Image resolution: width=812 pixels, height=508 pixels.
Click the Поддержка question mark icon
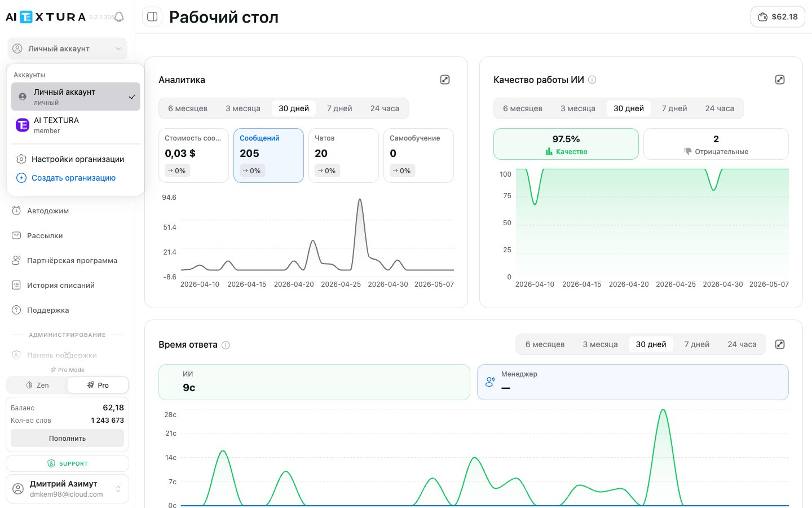16,310
